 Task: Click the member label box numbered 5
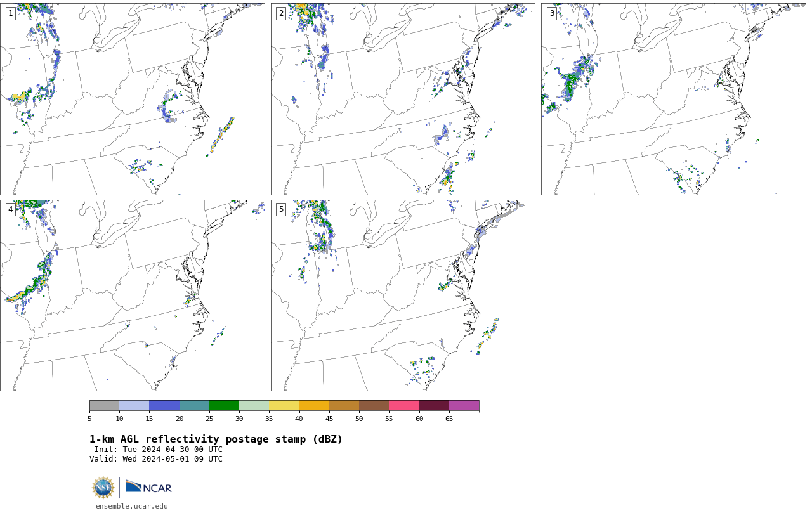(281, 209)
